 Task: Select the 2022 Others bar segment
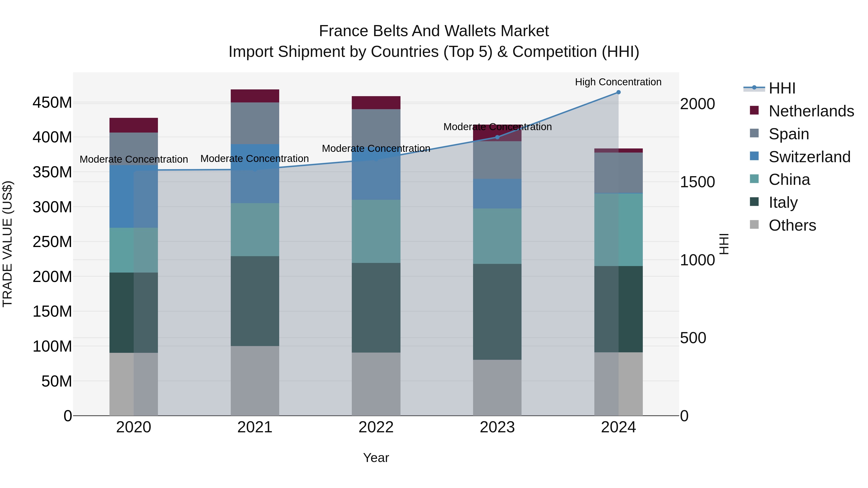376,384
